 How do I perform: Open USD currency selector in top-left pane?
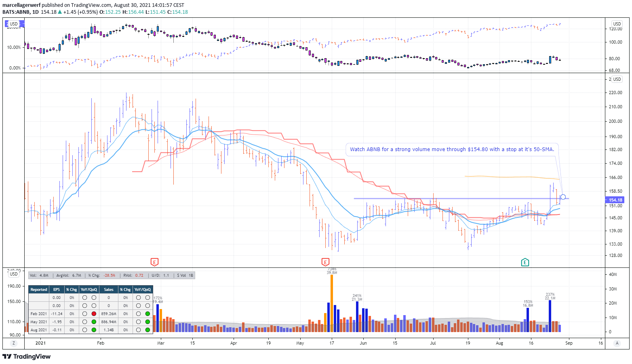click(x=14, y=24)
